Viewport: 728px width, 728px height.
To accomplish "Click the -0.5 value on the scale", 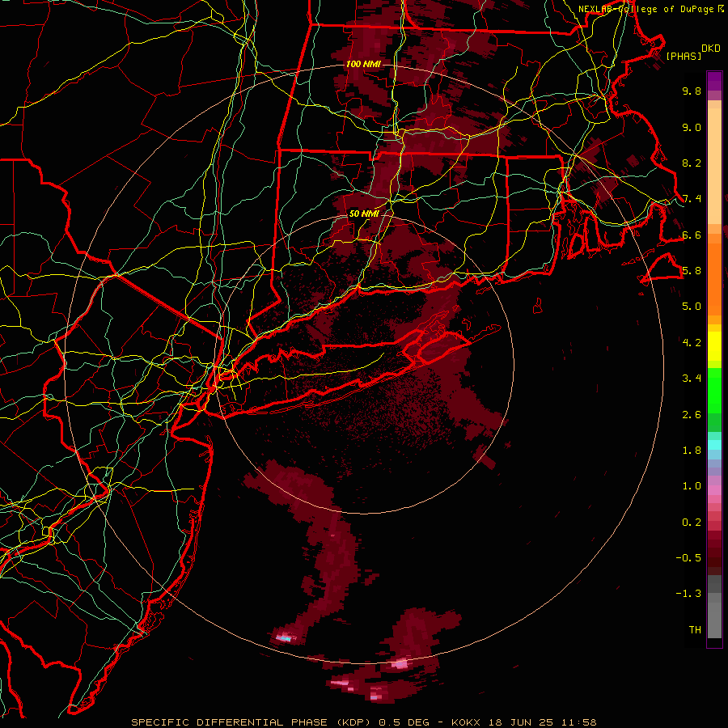I will (x=688, y=557).
